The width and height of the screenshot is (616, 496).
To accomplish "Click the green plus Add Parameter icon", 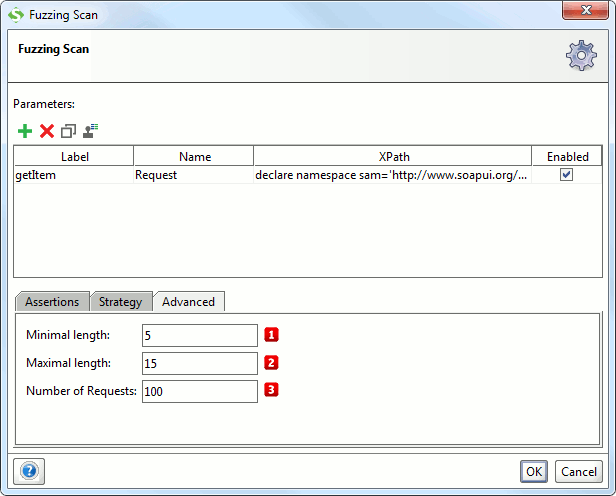I will (x=25, y=131).
